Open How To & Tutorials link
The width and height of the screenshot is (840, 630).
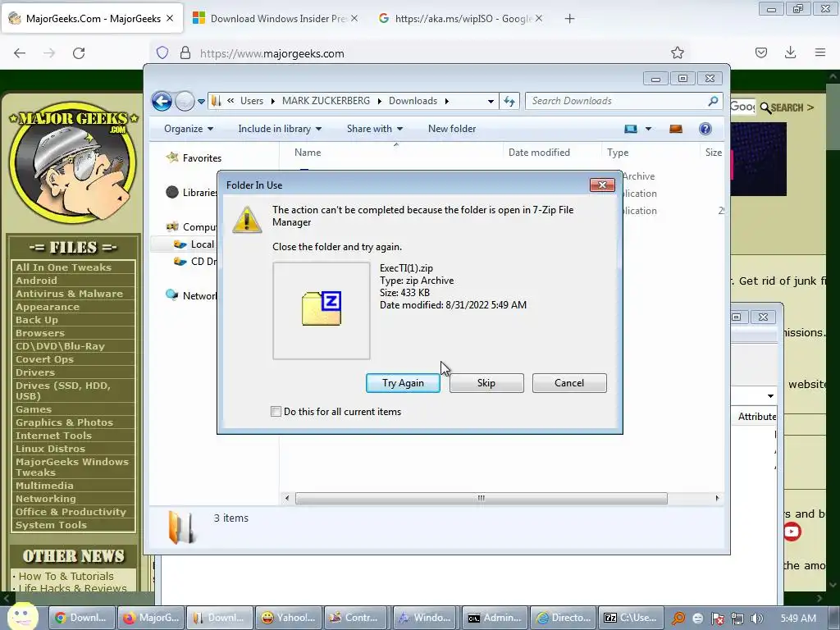point(66,577)
